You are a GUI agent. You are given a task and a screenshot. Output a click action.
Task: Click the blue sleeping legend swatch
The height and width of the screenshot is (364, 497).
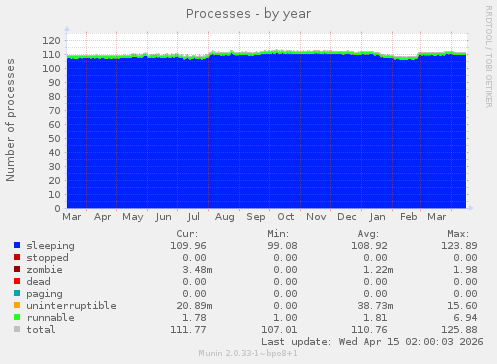17,245
